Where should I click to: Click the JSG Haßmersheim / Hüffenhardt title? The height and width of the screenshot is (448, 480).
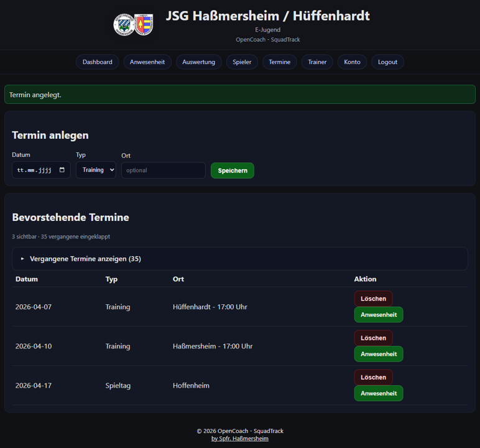point(267,16)
